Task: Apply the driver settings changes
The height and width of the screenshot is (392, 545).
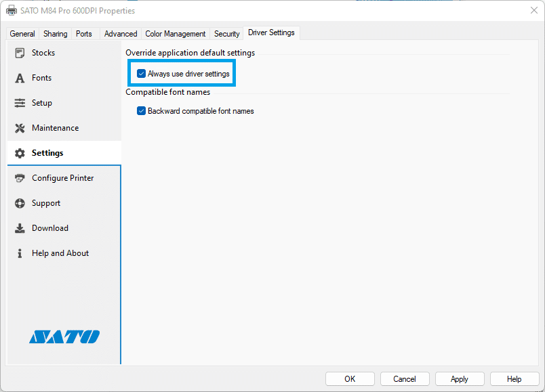Action: [x=460, y=379]
